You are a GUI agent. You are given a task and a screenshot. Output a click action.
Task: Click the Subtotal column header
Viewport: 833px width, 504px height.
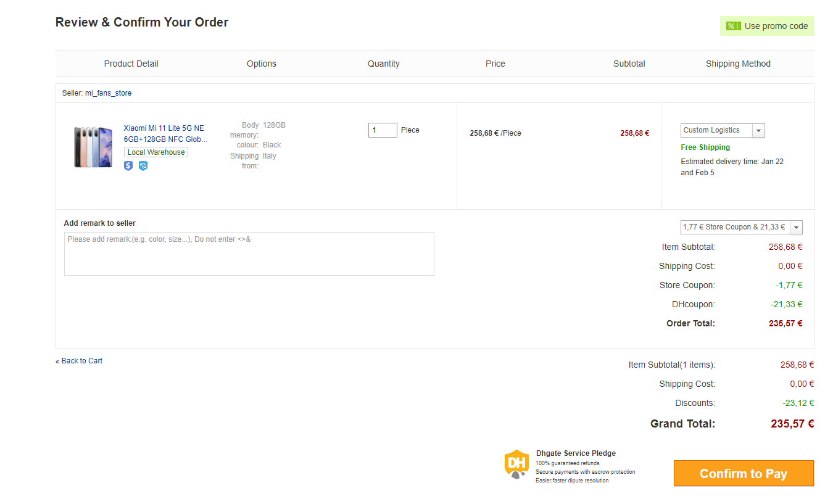629,64
